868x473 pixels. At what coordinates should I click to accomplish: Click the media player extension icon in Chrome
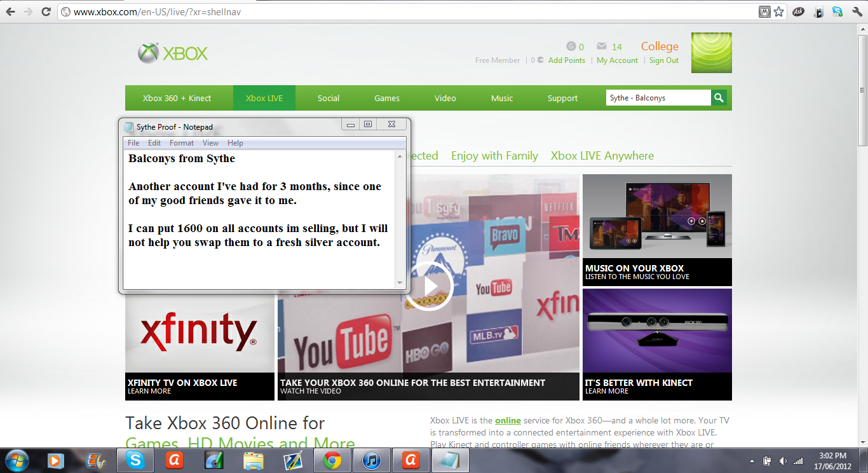[x=818, y=11]
